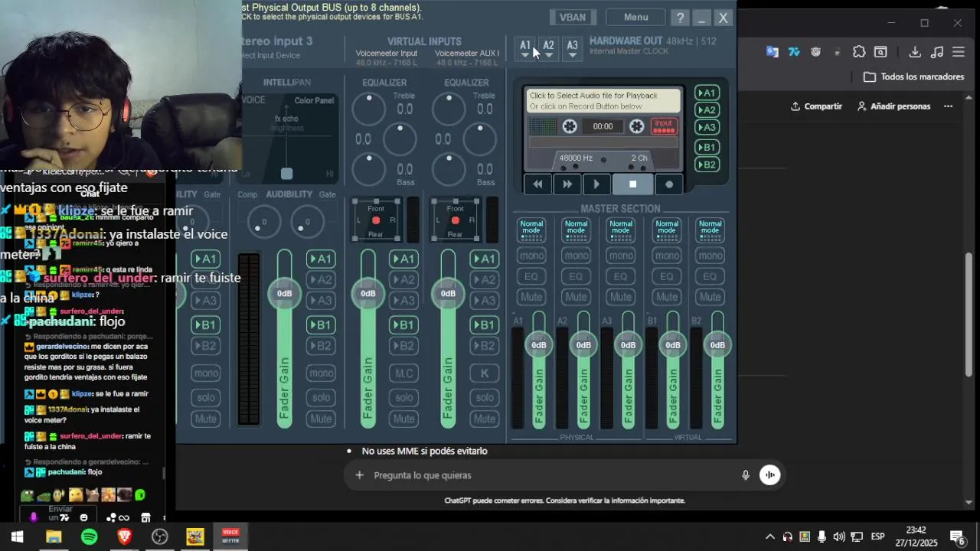Click M.C button on Voicemeeter Input strip
The width and height of the screenshot is (980, 551).
403,373
